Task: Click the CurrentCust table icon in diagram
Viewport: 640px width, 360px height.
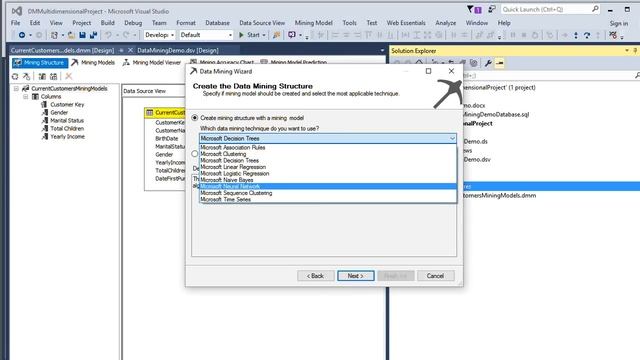Action: 150,112
